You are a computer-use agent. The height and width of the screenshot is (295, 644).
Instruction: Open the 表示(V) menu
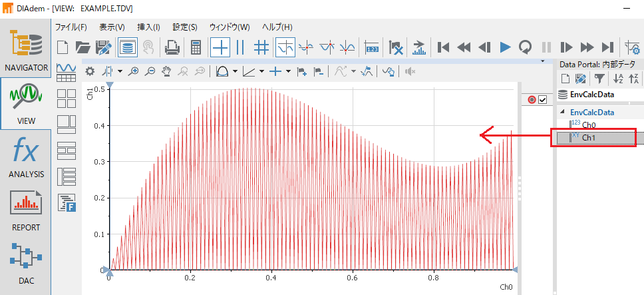112,27
